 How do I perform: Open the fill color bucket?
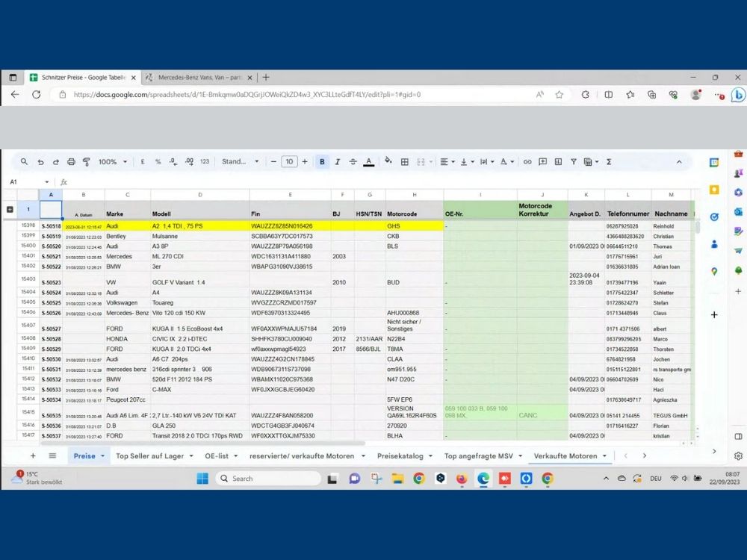tap(388, 161)
